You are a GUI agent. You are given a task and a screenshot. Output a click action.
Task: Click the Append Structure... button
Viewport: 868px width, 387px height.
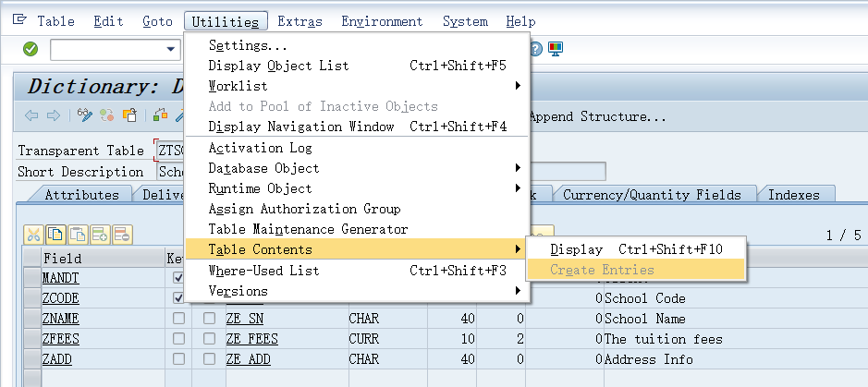pos(597,116)
